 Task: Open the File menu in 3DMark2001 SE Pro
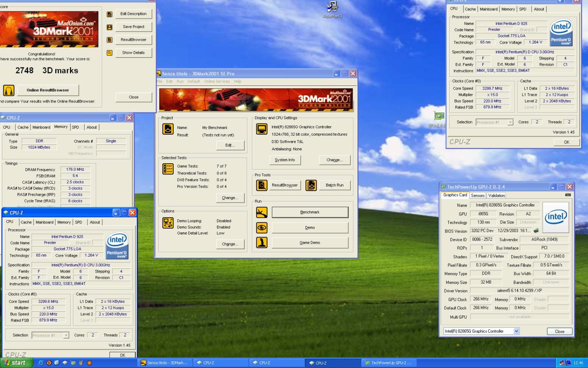(159, 81)
